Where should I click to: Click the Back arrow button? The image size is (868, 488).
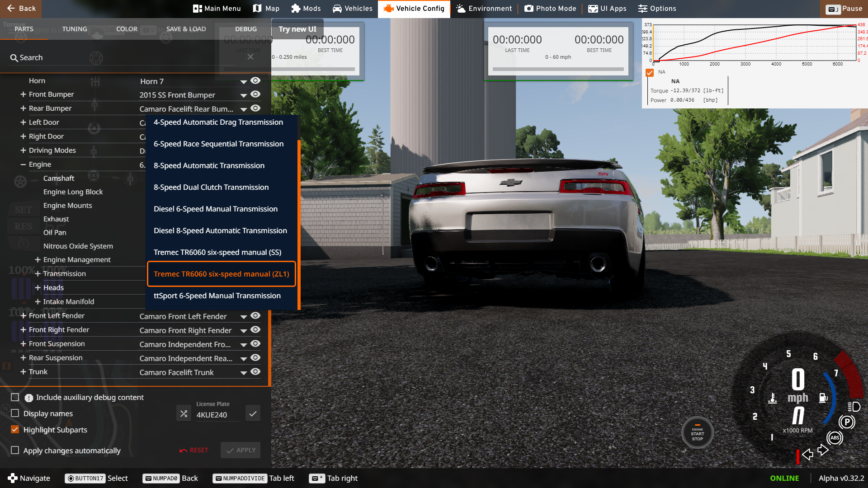click(21, 9)
